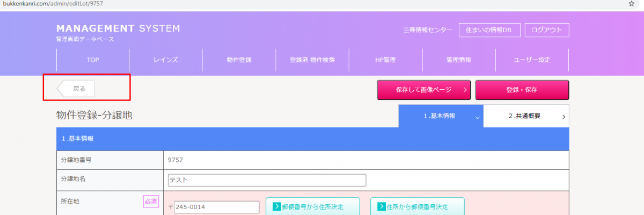Open HP管理 menu item
The image size is (644, 215).
385,60
